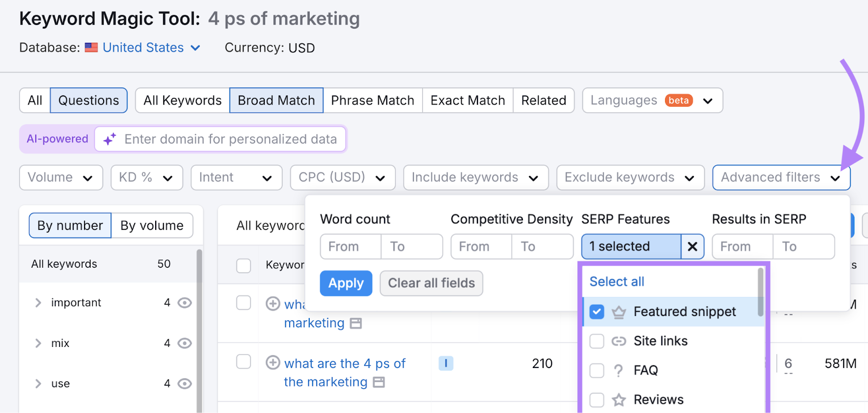This screenshot has width=868, height=413.
Task: Clear SERP Features selection with the X
Action: click(692, 247)
